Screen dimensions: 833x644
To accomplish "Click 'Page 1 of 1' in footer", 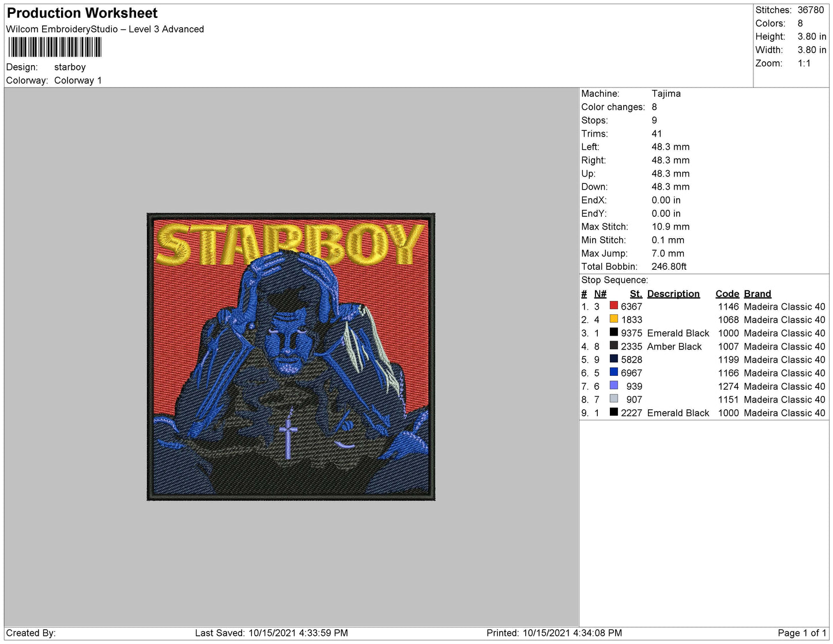I will pyautogui.click(x=802, y=632).
